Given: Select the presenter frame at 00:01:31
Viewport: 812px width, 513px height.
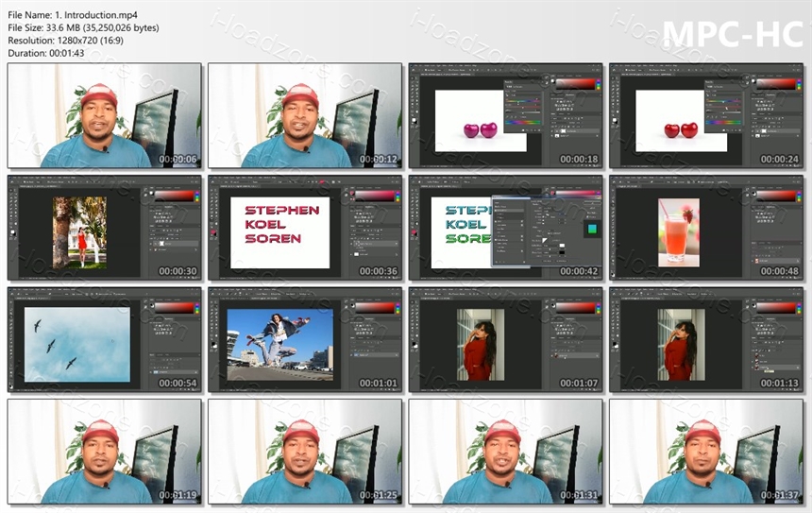Looking at the screenshot, I should click(505, 452).
